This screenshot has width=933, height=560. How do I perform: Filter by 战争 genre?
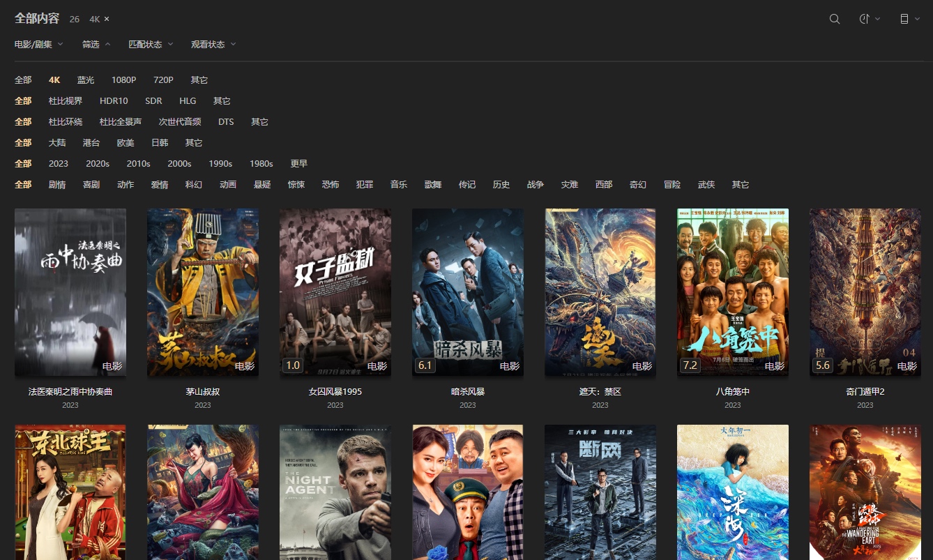pos(536,185)
